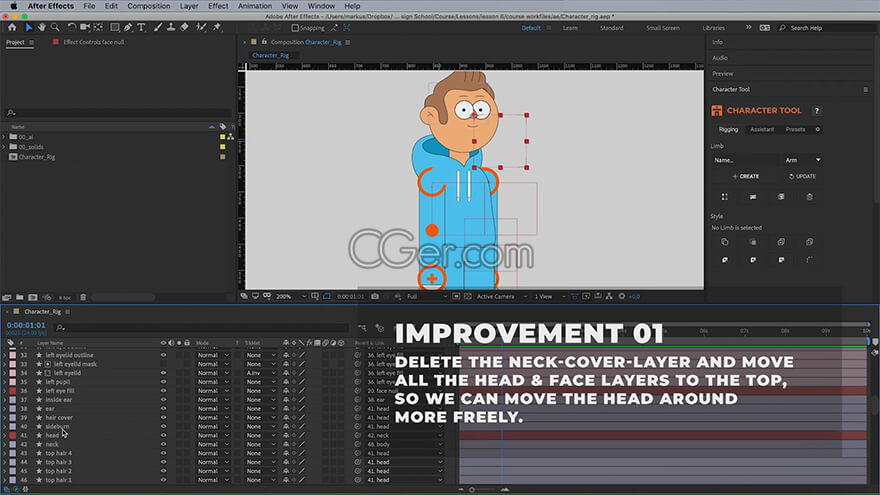Switch to the Small Screen workspace
Image resolution: width=880 pixels, height=495 pixels.
click(x=663, y=28)
